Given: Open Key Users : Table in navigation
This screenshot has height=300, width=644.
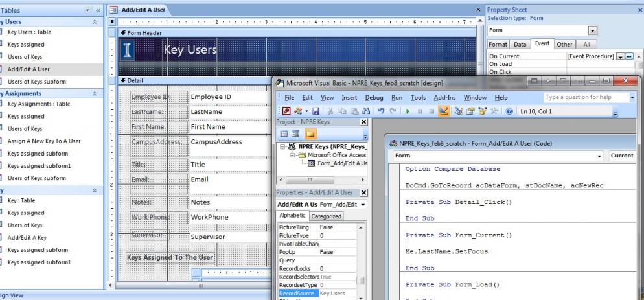Looking at the screenshot, I should 29,32.
